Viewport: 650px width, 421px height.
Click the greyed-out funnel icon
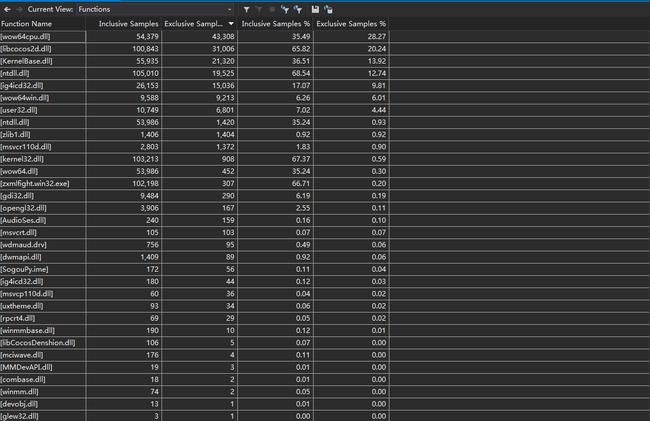coord(259,9)
